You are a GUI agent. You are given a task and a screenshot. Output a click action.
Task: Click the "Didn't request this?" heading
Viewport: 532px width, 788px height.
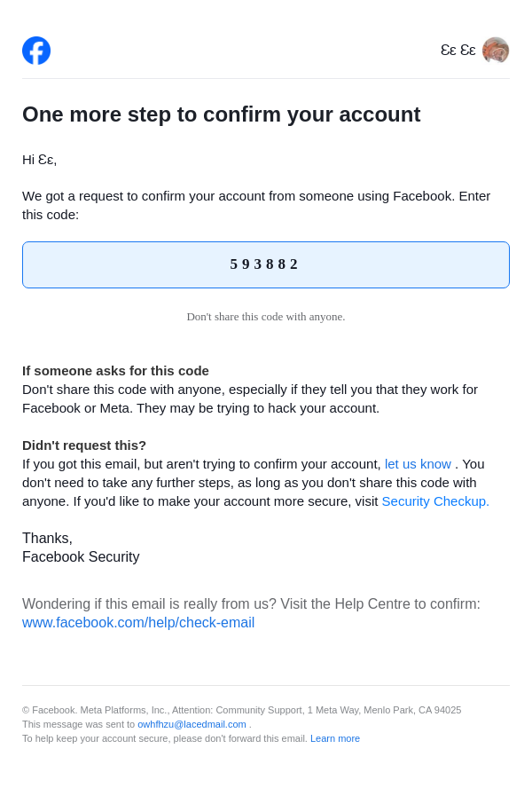click(x=84, y=445)
